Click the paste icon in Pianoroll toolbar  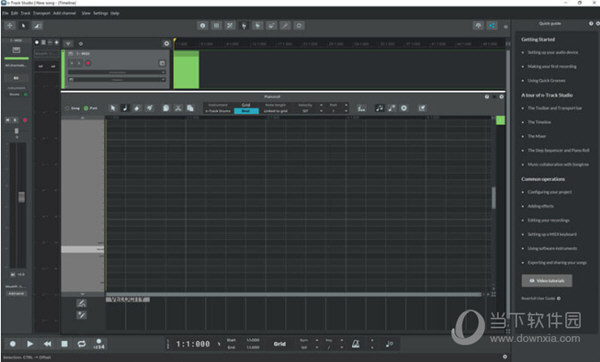(x=190, y=108)
